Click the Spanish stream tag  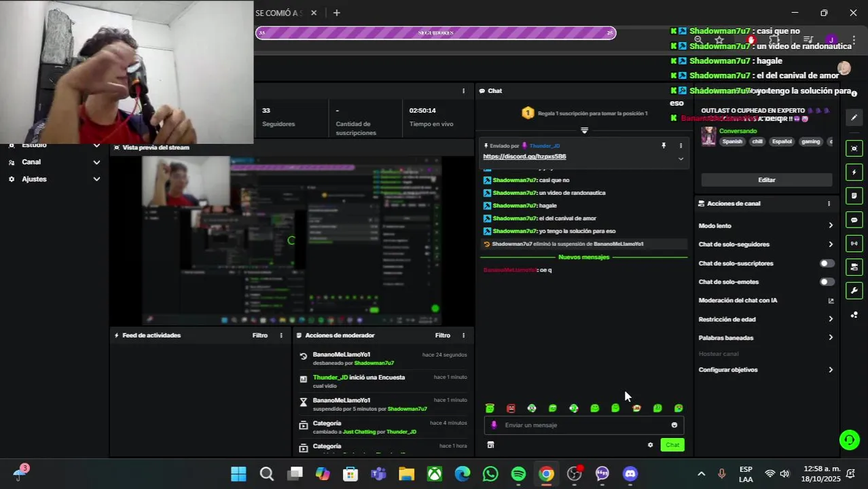coord(732,142)
